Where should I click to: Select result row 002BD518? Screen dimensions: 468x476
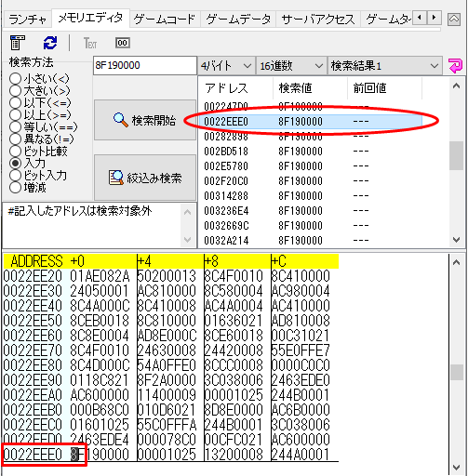(310, 152)
